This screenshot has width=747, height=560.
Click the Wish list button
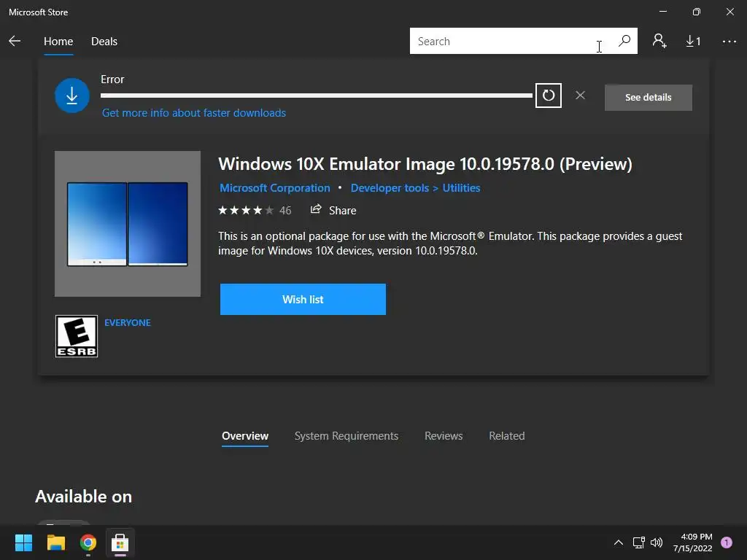click(303, 299)
